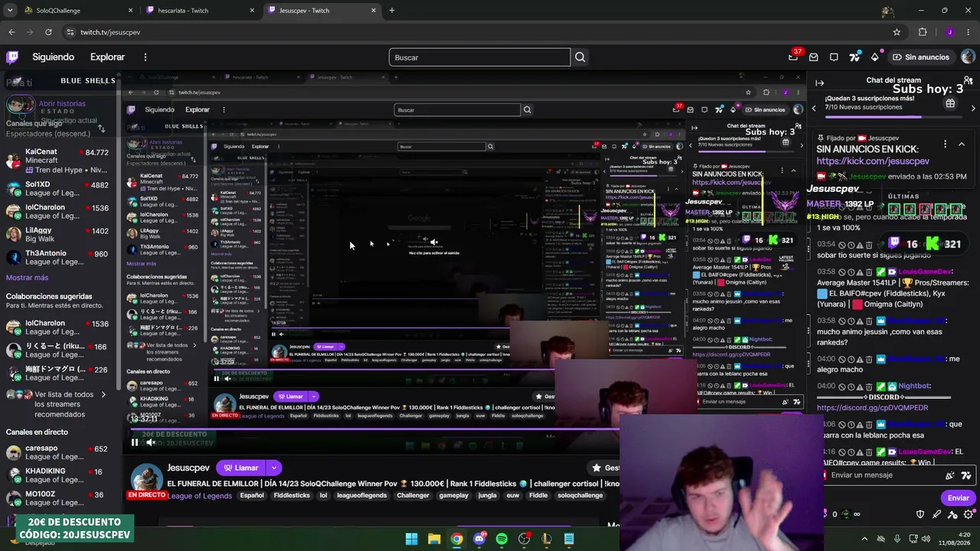980x551 pixels.
Task: Open the Twitch home logo
Action: 12,57
